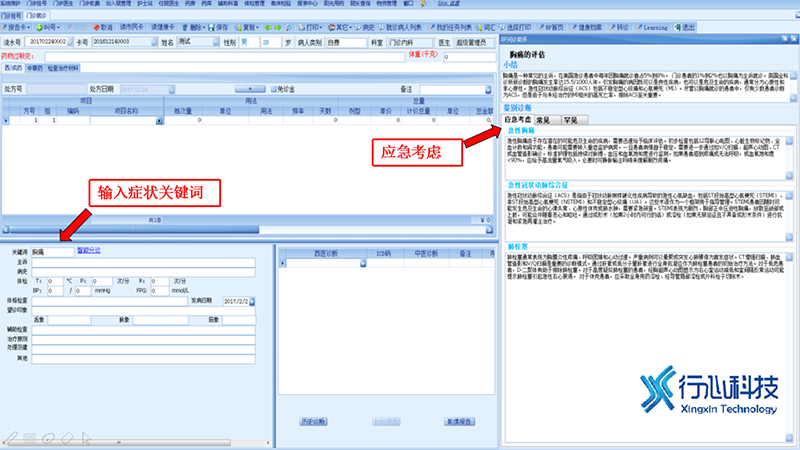The image size is (800, 450).
Task: Click the 词汇 vocabulary toolbar icon
Action: click(x=486, y=28)
